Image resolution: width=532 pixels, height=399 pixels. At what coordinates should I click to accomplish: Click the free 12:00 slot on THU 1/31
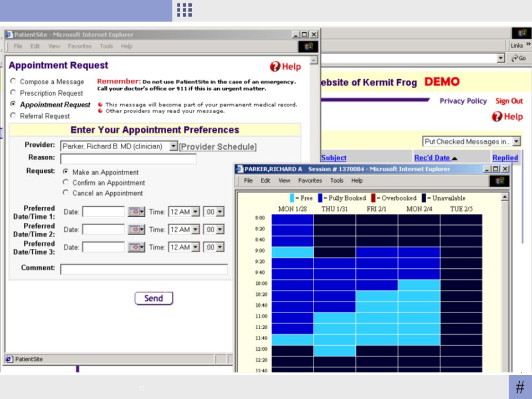click(335, 350)
